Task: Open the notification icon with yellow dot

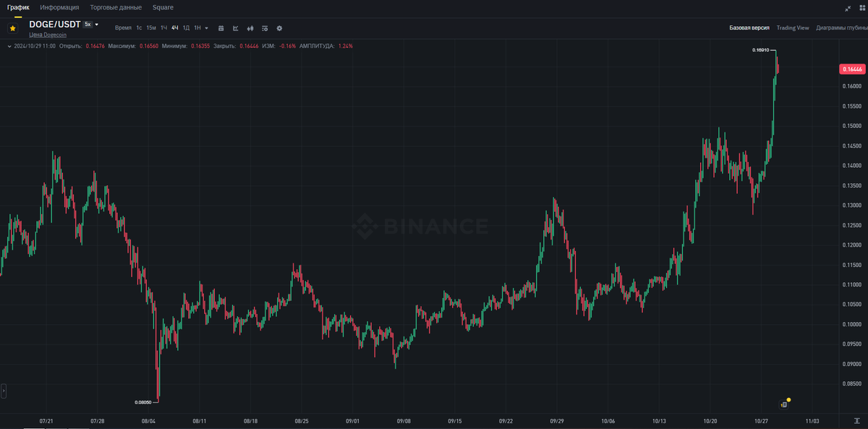Action: point(784,404)
